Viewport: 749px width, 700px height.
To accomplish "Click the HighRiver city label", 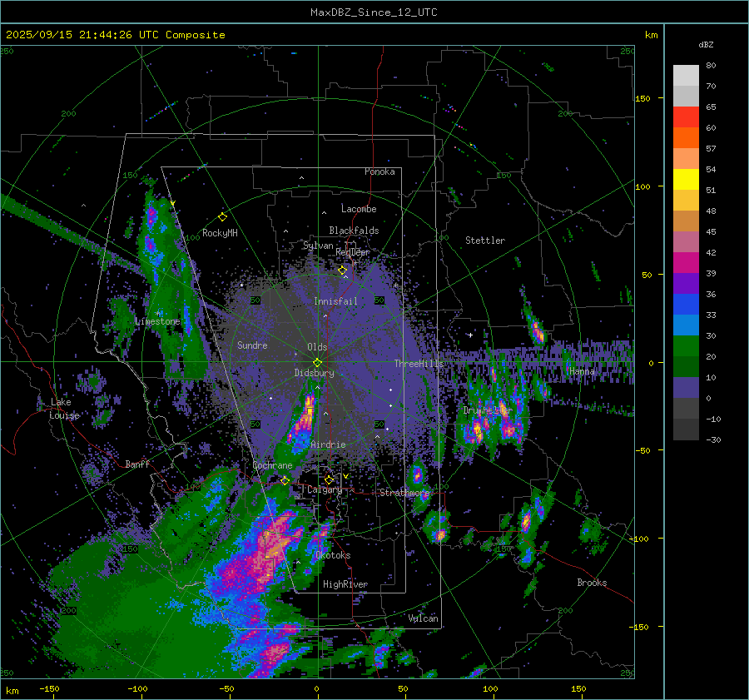I will 345,584.
